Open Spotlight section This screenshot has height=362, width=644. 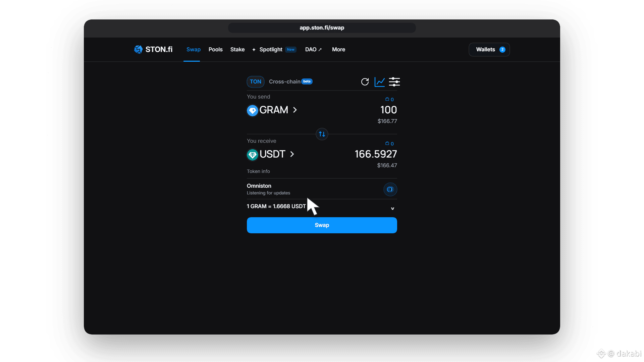pyautogui.click(x=274, y=50)
